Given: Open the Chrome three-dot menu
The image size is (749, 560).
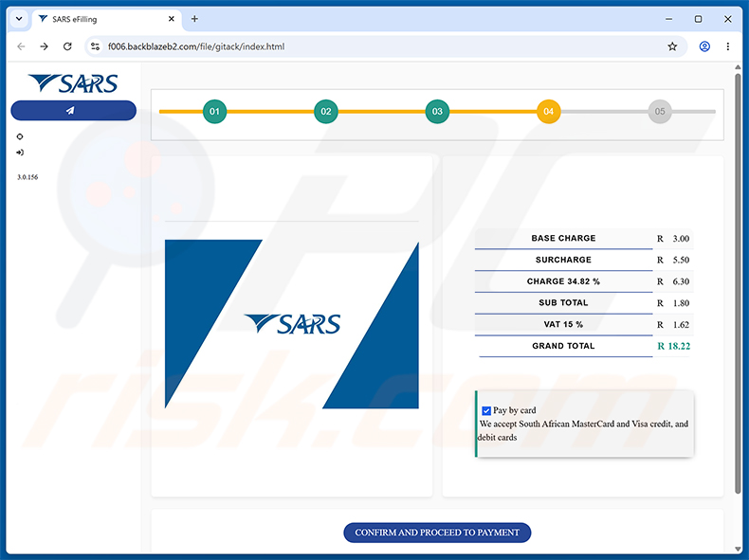Looking at the screenshot, I should tap(727, 46).
